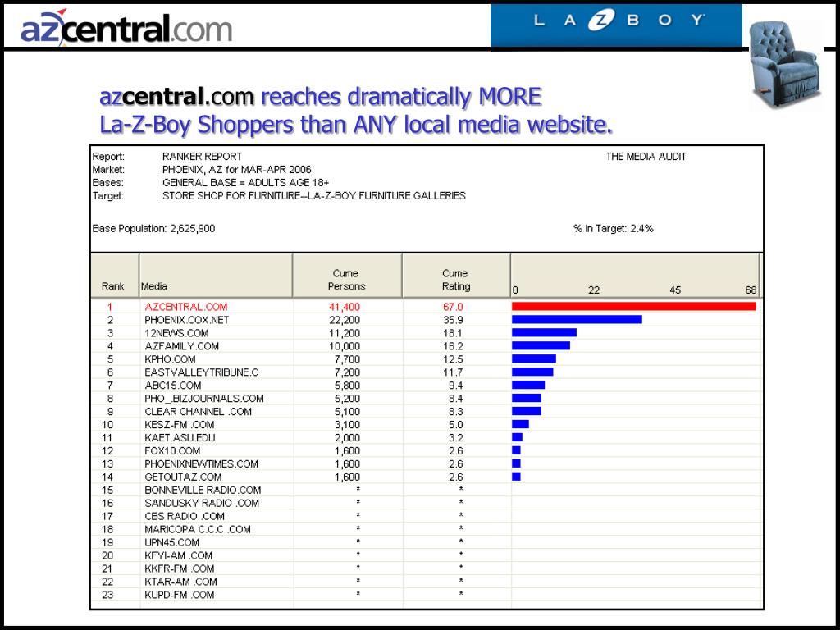This screenshot has width=840, height=630.
Task: Click the KPHO.COM media entry
Action: (x=170, y=359)
